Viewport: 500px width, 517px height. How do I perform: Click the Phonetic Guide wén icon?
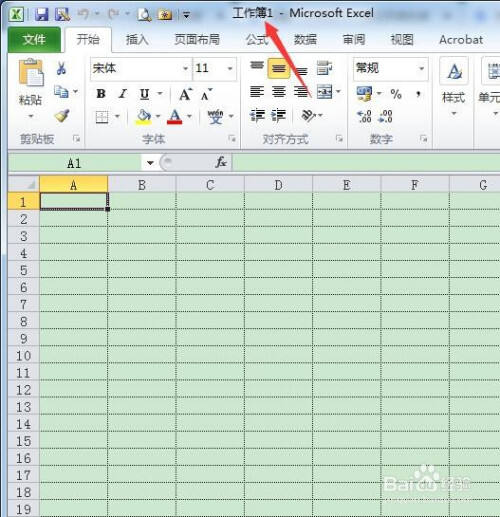coord(215,116)
